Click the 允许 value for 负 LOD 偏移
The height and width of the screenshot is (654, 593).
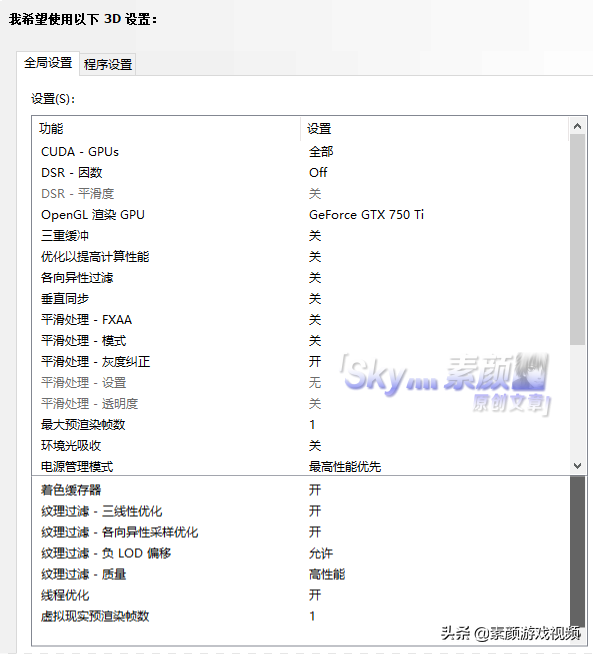(321, 553)
